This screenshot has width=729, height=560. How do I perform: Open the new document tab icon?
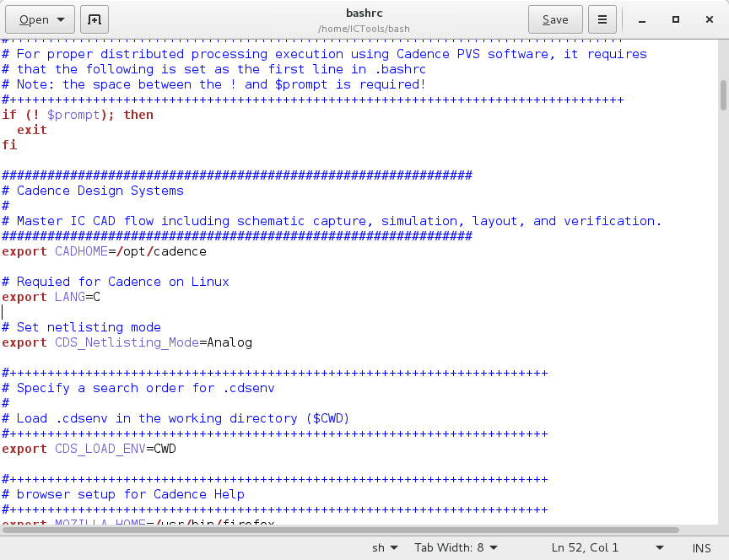94,19
